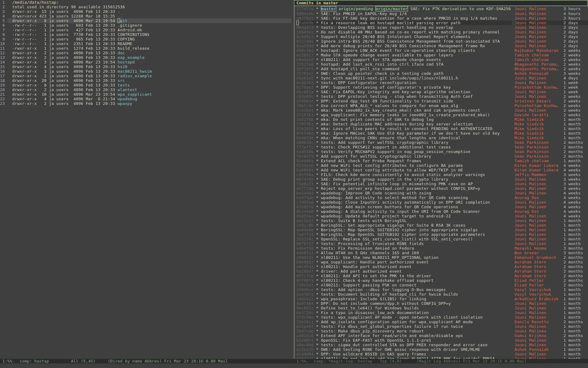Click the 'comp: hostap' buffer name in the mode line

pos(34,361)
